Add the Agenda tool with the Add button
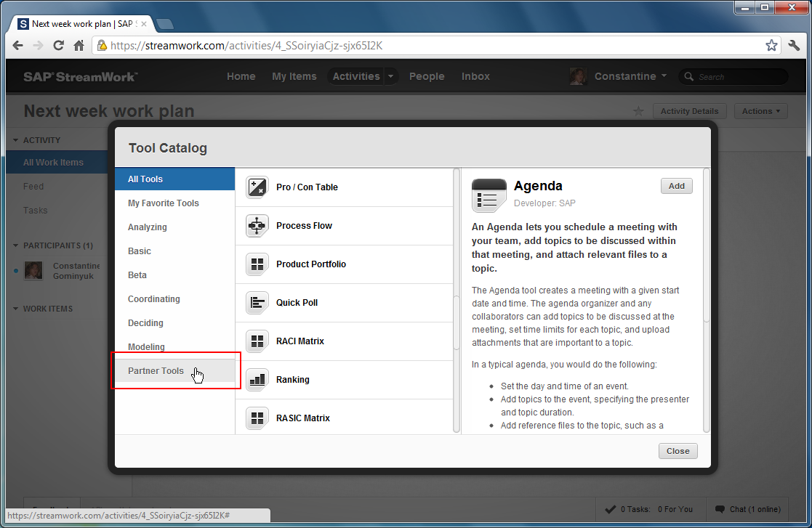 pyautogui.click(x=676, y=186)
